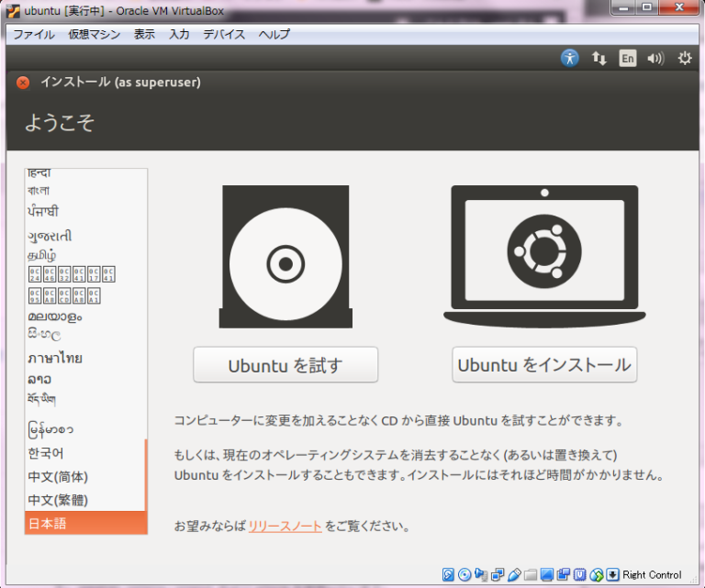Click the USB devices status icon
This screenshot has width=705, height=588.
point(514,575)
